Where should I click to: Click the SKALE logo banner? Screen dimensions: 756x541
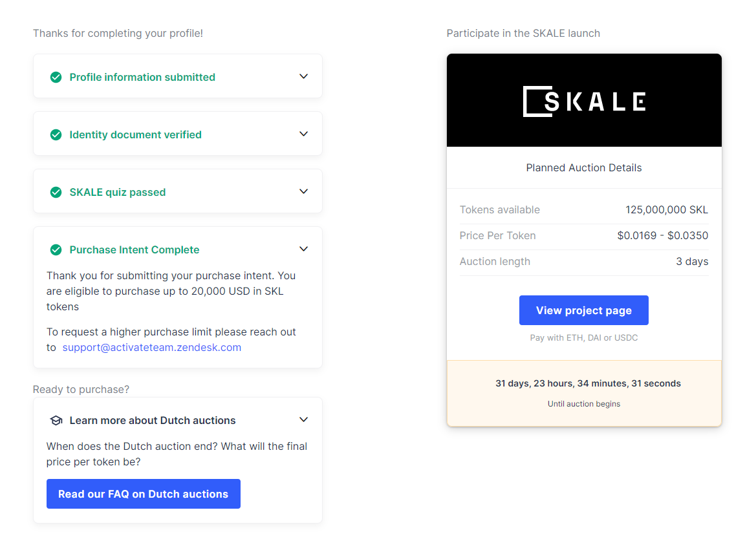click(x=584, y=101)
